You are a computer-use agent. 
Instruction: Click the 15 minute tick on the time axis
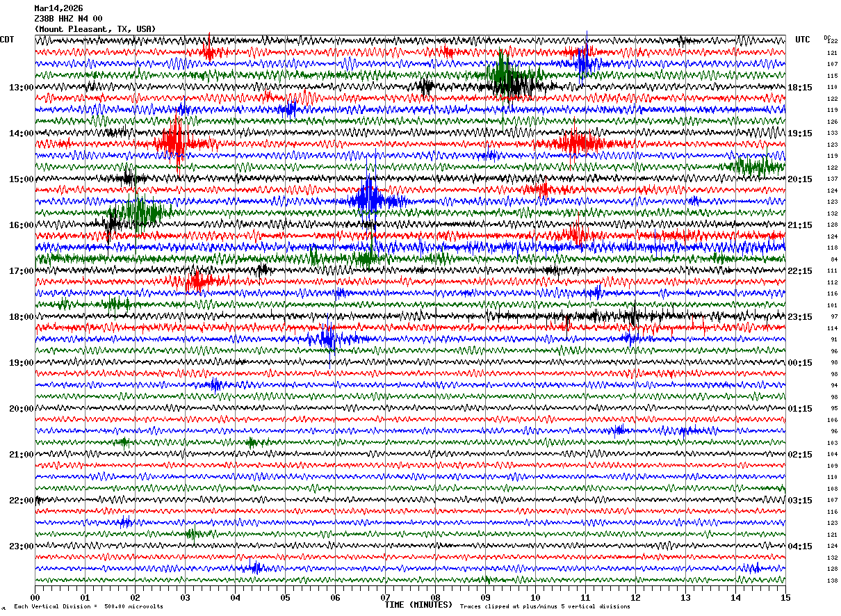click(785, 597)
